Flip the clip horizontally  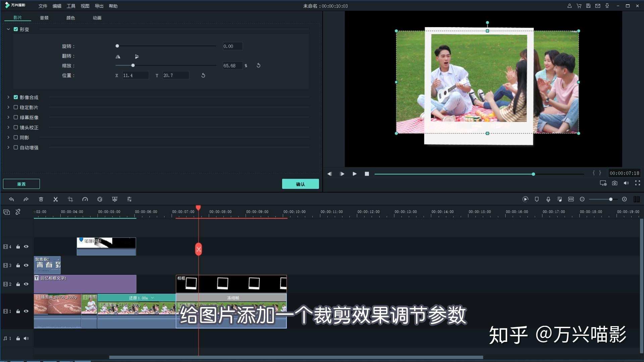point(118,56)
